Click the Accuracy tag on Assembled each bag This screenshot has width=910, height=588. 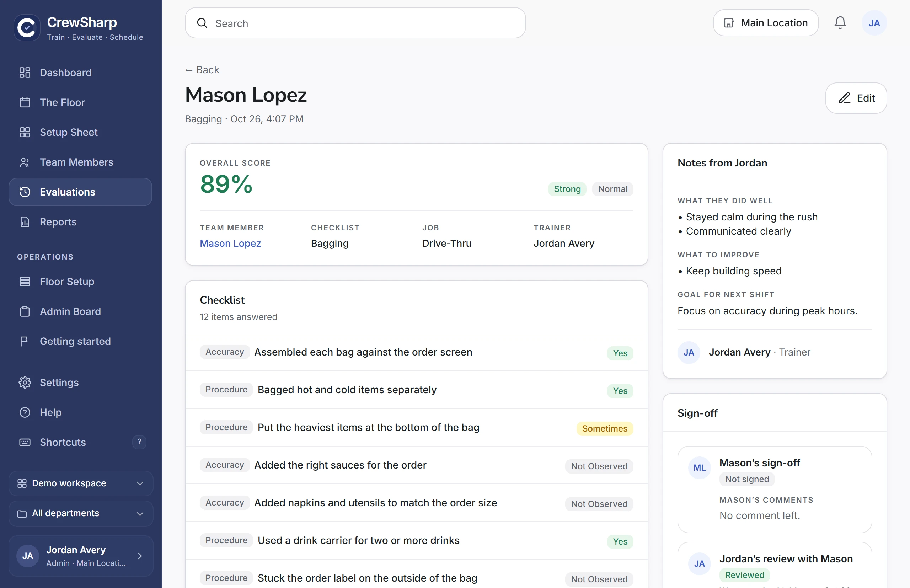225,352
